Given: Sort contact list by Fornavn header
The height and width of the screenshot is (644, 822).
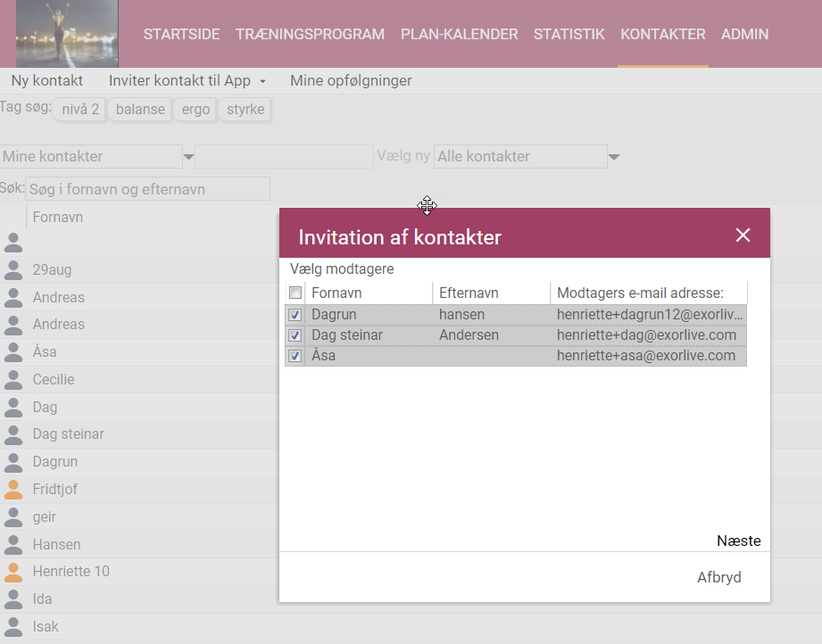Looking at the screenshot, I should (58, 217).
